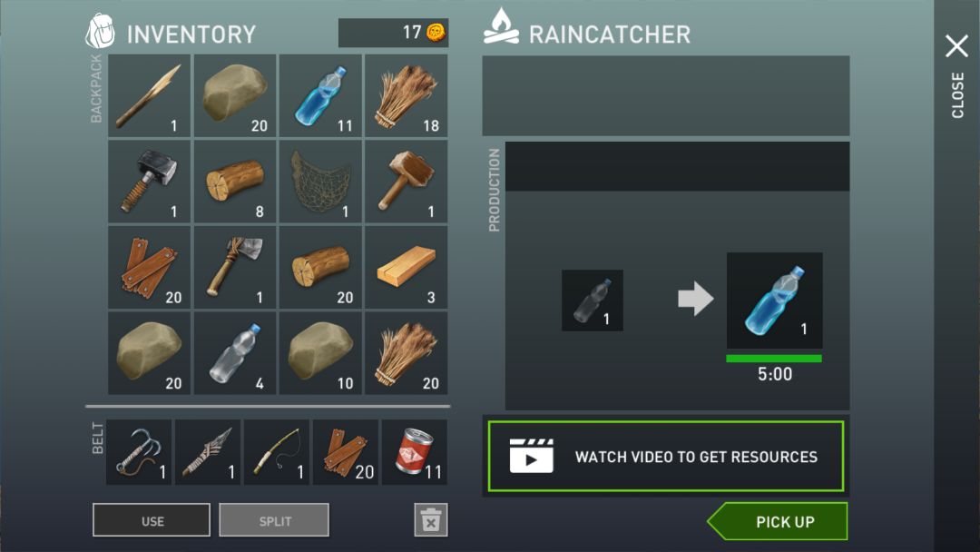Collect the produced water bottle output
The width and height of the screenshot is (980, 552).
pos(774,301)
